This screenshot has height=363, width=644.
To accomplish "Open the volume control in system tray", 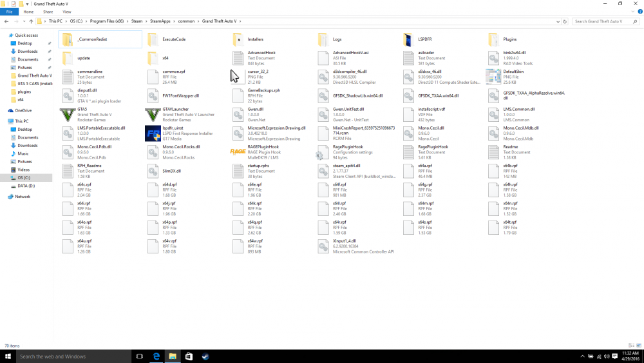I will tap(607, 357).
